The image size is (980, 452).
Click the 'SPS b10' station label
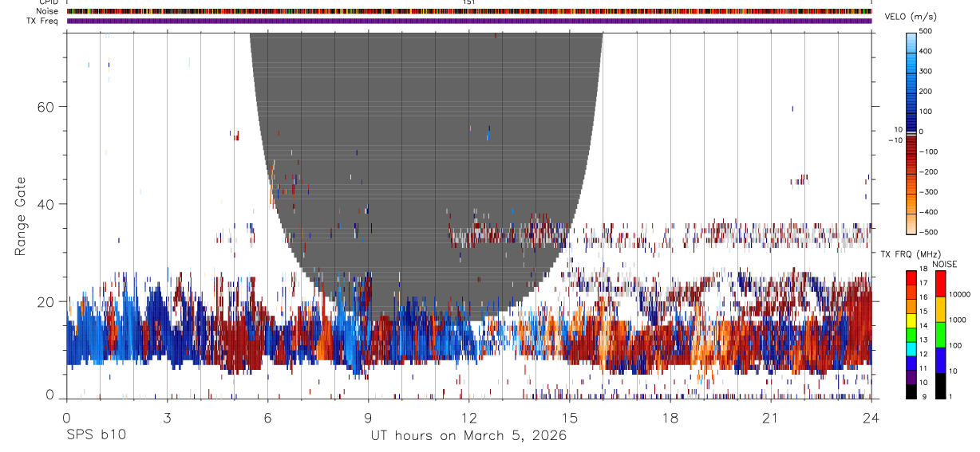click(96, 435)
